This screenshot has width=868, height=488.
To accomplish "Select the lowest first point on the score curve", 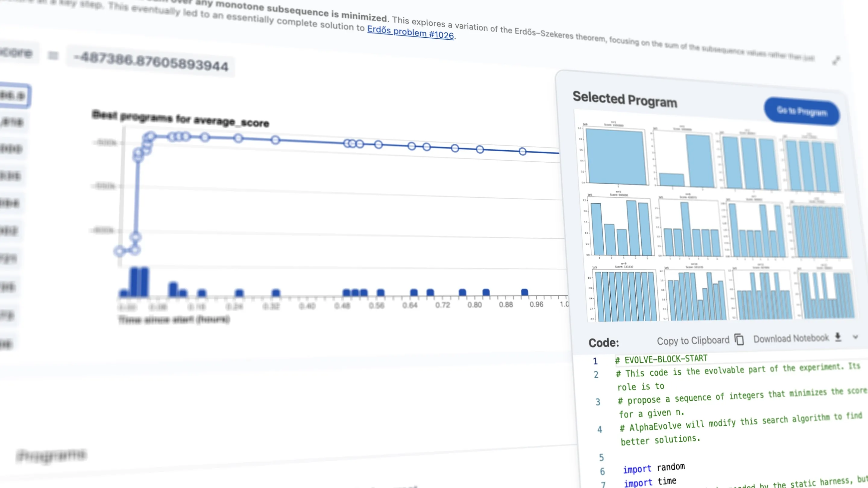I will tap(119, 251).
